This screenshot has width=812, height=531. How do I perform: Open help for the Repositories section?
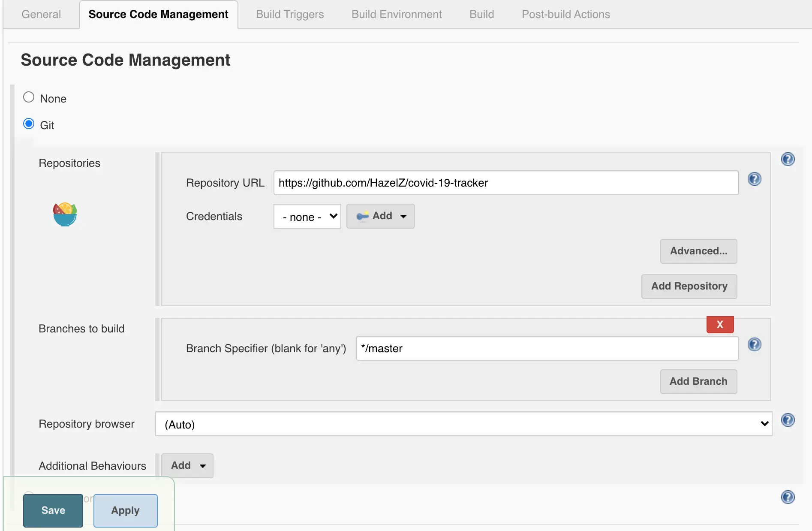(x=788, y=159)
